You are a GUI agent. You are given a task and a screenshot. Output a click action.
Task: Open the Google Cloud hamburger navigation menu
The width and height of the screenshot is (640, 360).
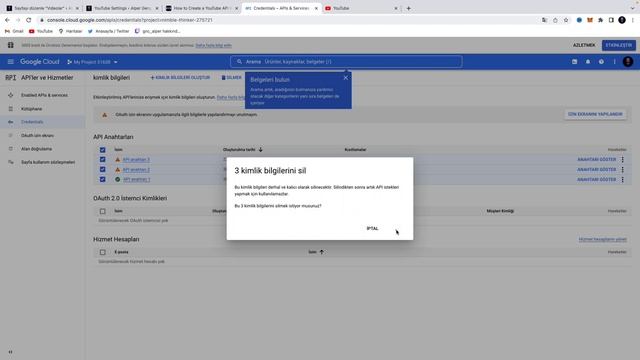(x=11, y=62)
